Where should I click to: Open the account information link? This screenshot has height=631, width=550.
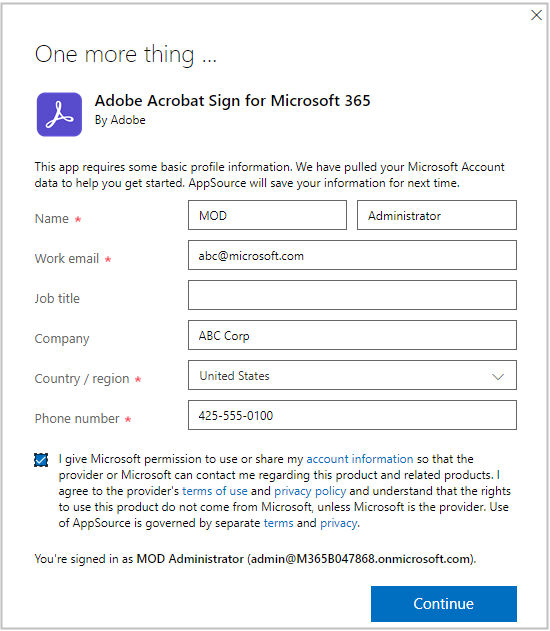tap(360, 459)
